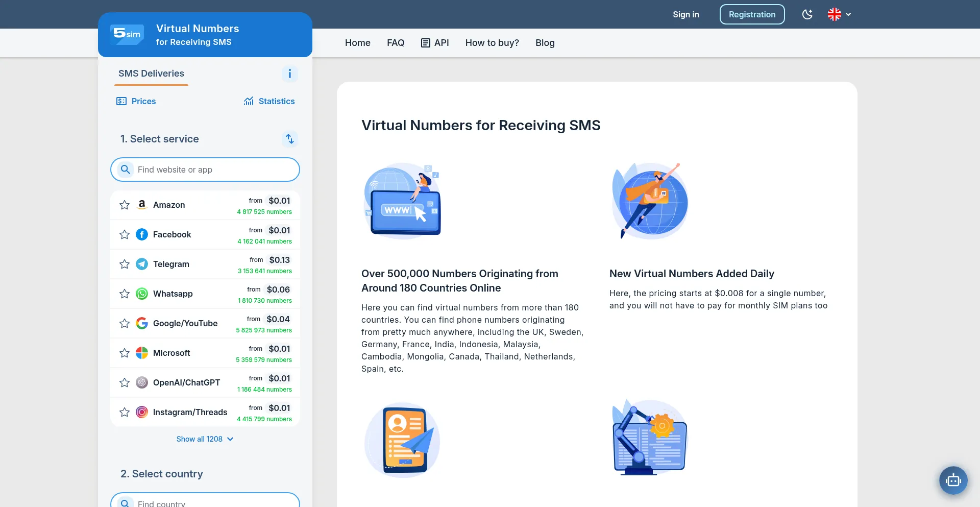Click the paper plane document illustration
The height and width of the screenshot is (507, 980).
[402, 439]
